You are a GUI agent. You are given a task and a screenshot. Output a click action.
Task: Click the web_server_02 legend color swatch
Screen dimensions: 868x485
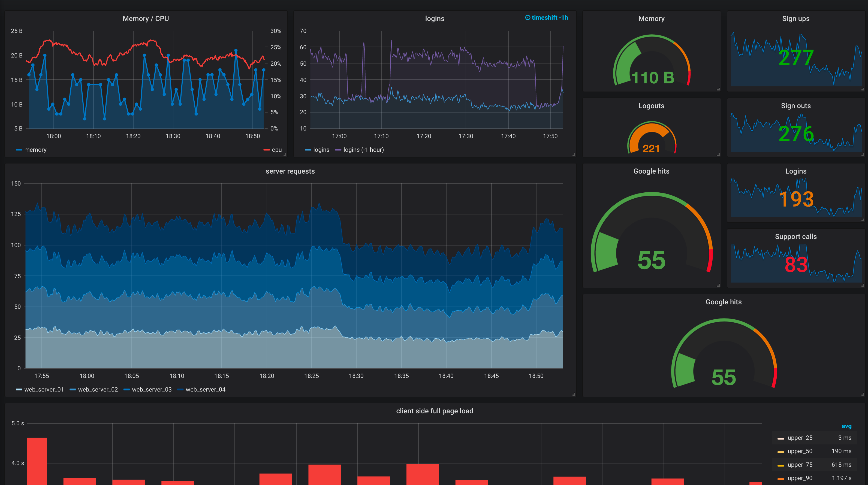pyautogui.click(x=73, y=389)
